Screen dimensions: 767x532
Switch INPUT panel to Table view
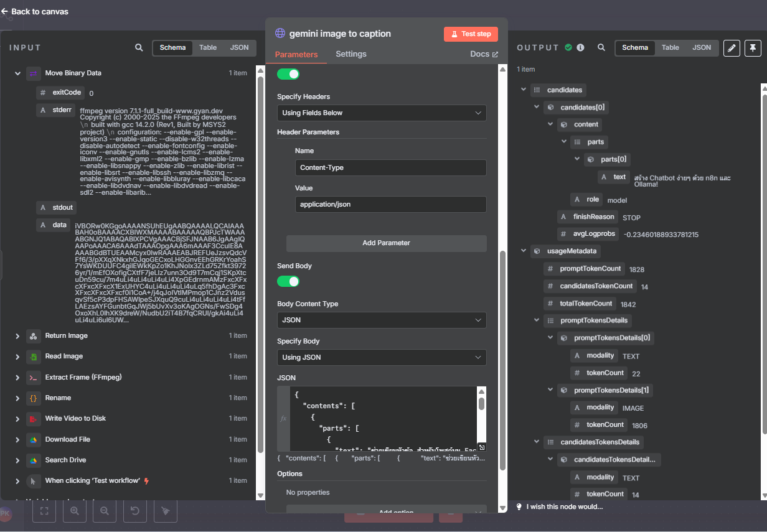[208, 47]
